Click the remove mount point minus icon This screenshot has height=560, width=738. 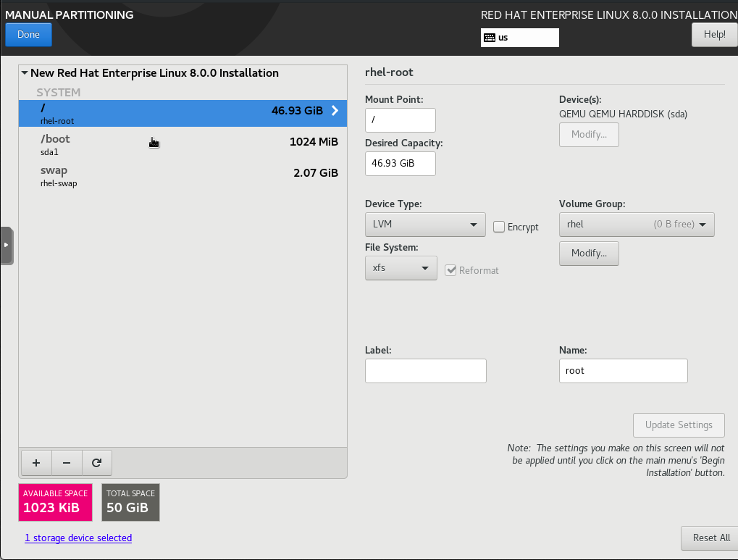(x=67, y=463)
